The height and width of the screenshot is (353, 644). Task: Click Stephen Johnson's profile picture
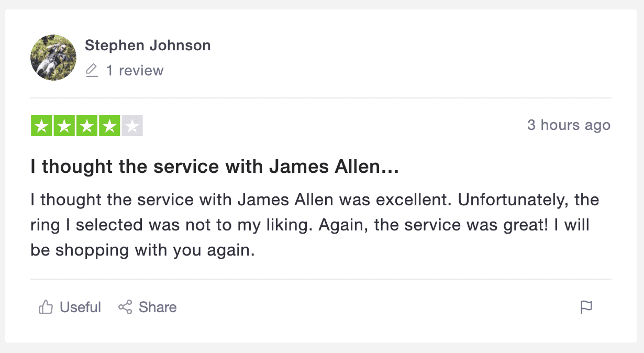coord(53,58)
